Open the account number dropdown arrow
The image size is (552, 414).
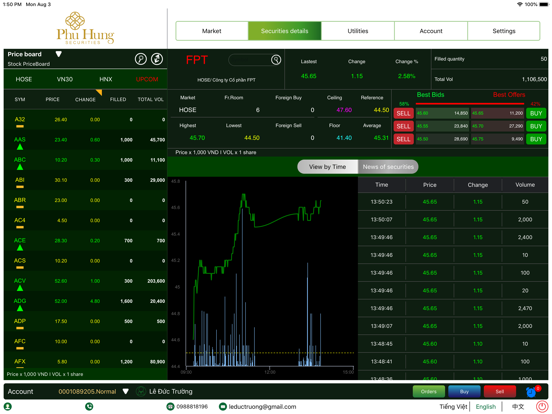(126, 391)
